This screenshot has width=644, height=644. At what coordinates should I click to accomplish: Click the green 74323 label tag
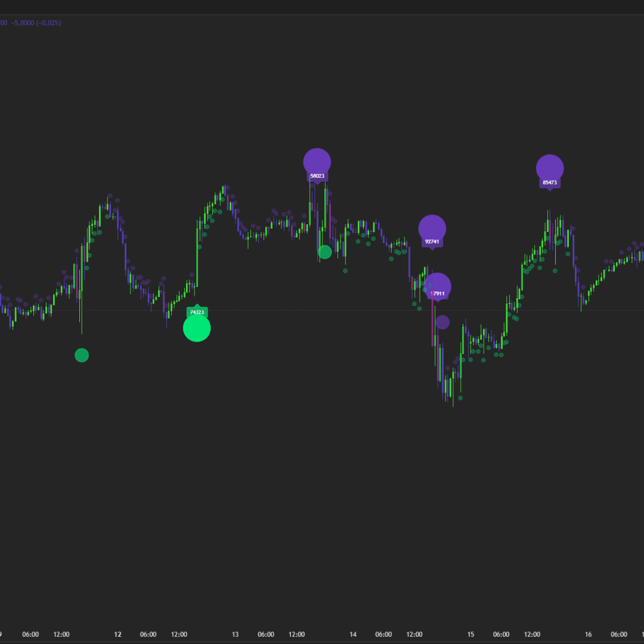[x=197, y=312]
